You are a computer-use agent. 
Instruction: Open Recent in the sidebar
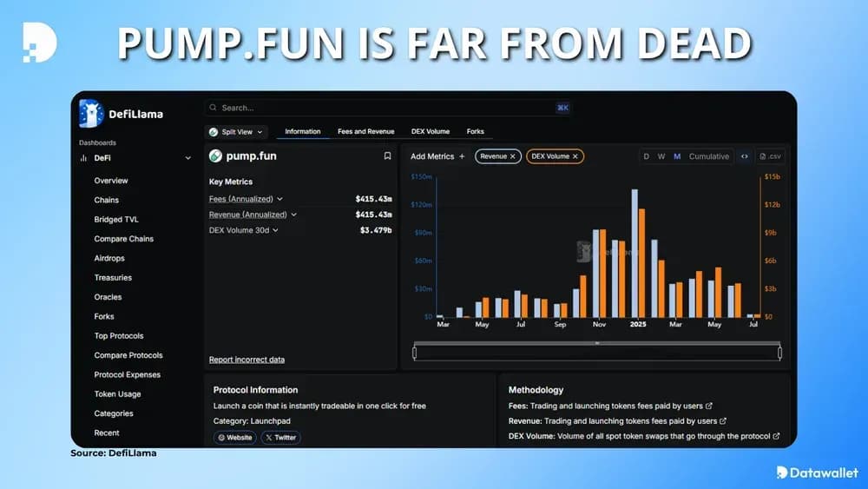pos(107,433)
